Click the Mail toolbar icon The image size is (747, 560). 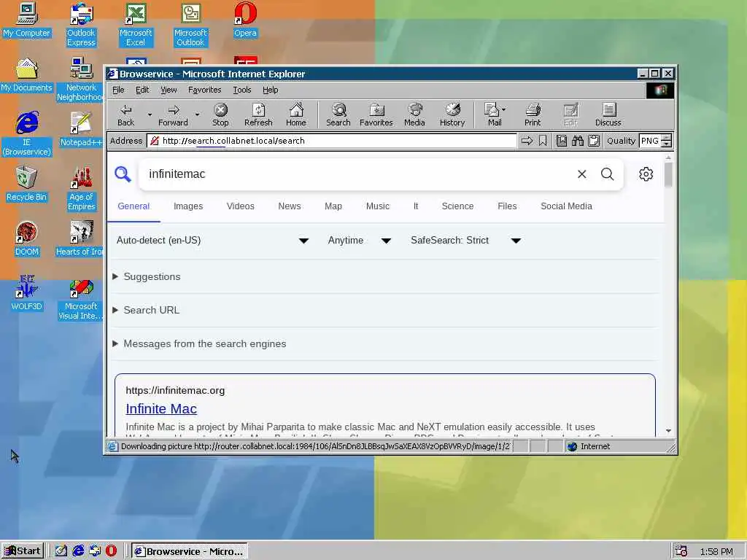495,114
